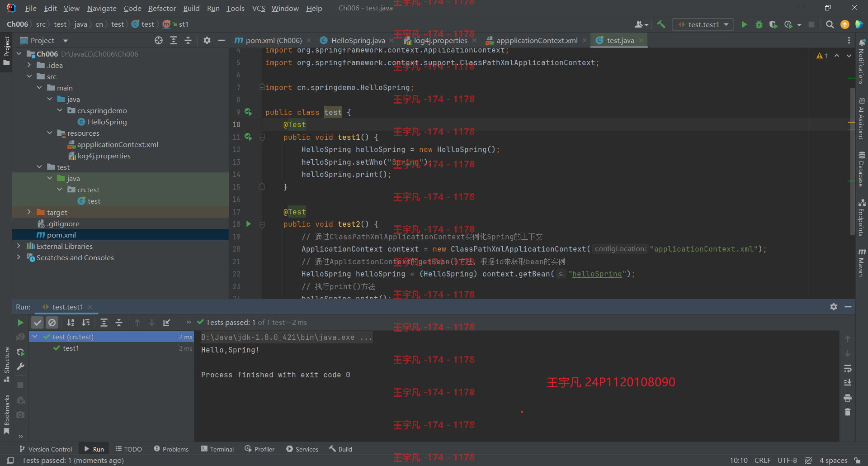Expand the .idea folder
The image size is (868, 466).
(x=29, y=65)
